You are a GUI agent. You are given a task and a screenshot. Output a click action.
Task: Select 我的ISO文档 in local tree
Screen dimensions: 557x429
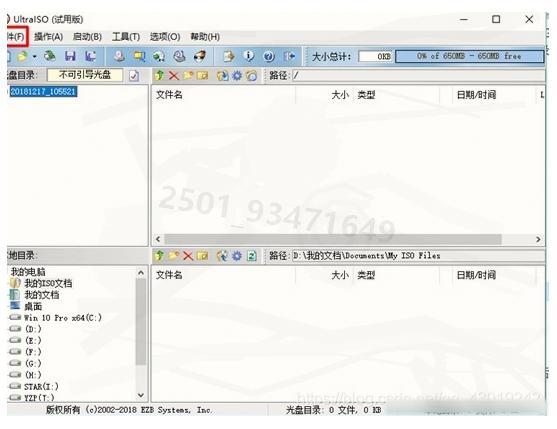point(48,283)
